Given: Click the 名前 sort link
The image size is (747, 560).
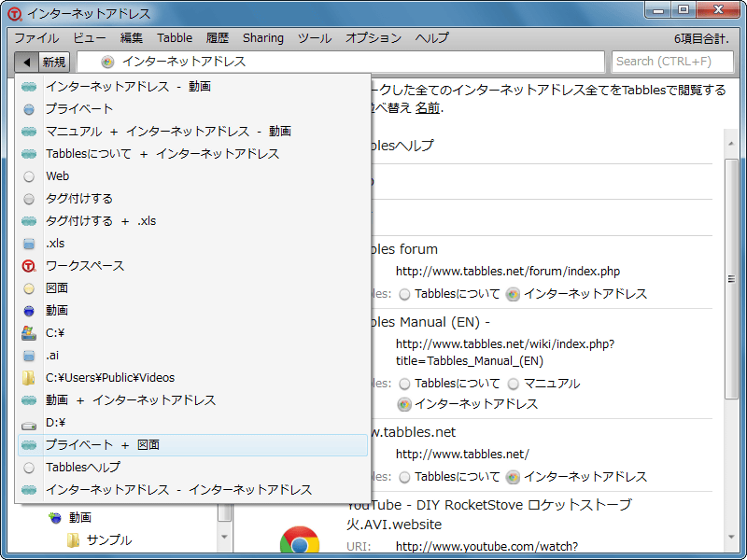Looking at the screenshot, I should [x=428, y=108].
